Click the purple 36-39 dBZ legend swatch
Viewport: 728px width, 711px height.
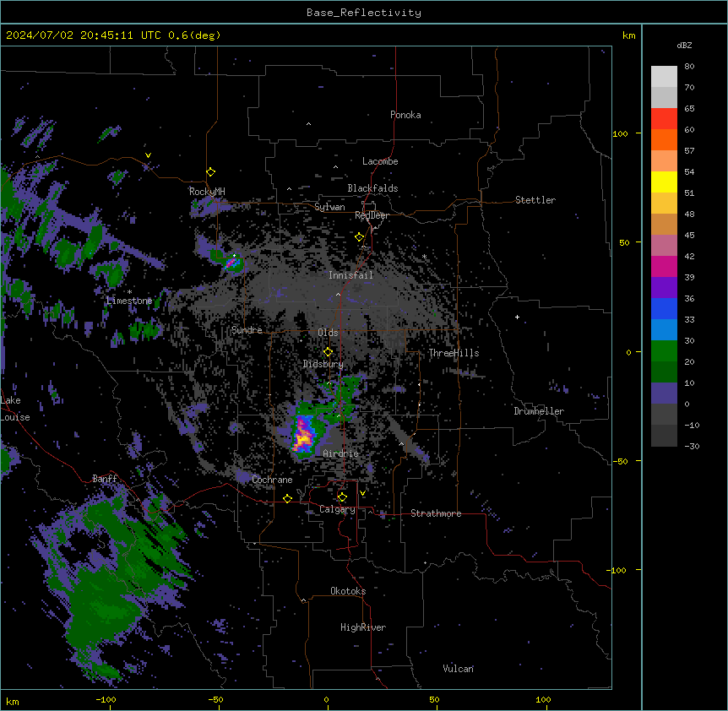click(x=664, y=287)
